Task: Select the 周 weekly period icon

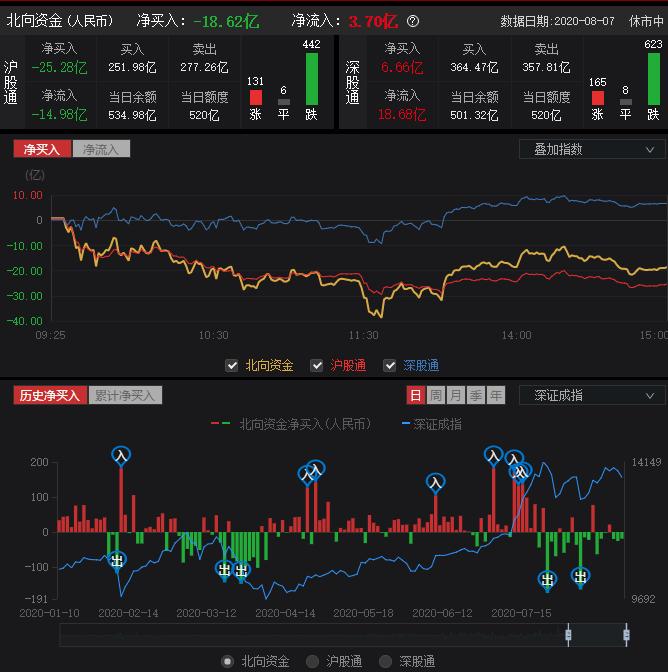Action: pos(436,395)
